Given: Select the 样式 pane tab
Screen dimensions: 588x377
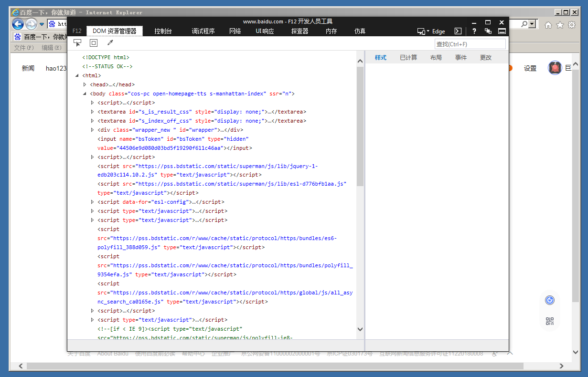Looking at the screenshot, I should click(x=381, y=57).
